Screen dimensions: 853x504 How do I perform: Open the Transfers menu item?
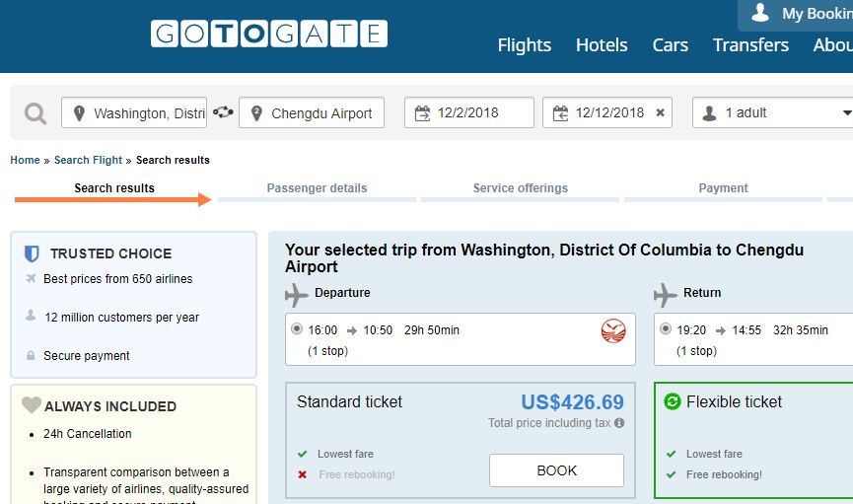[x=750, y=44]
